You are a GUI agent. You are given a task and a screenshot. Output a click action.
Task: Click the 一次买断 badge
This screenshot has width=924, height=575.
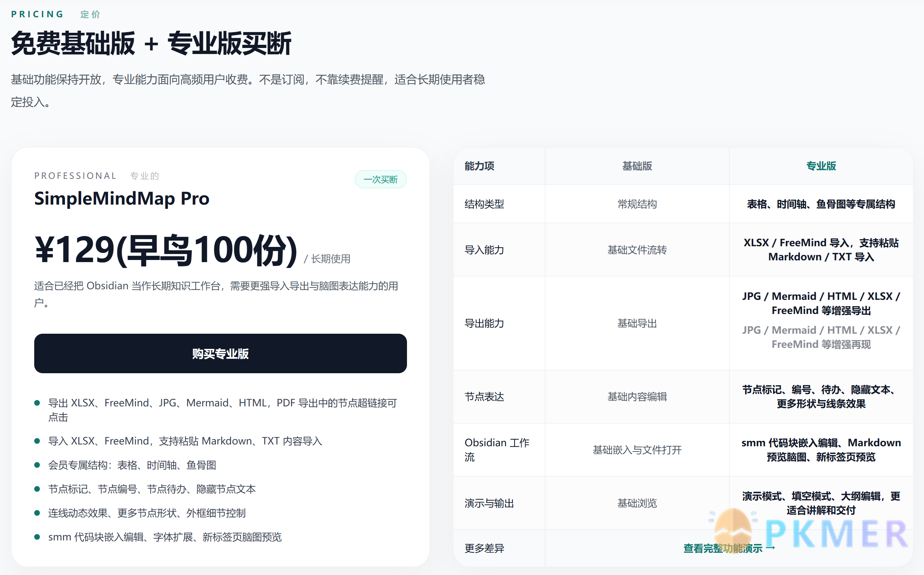tap(381, 179)
